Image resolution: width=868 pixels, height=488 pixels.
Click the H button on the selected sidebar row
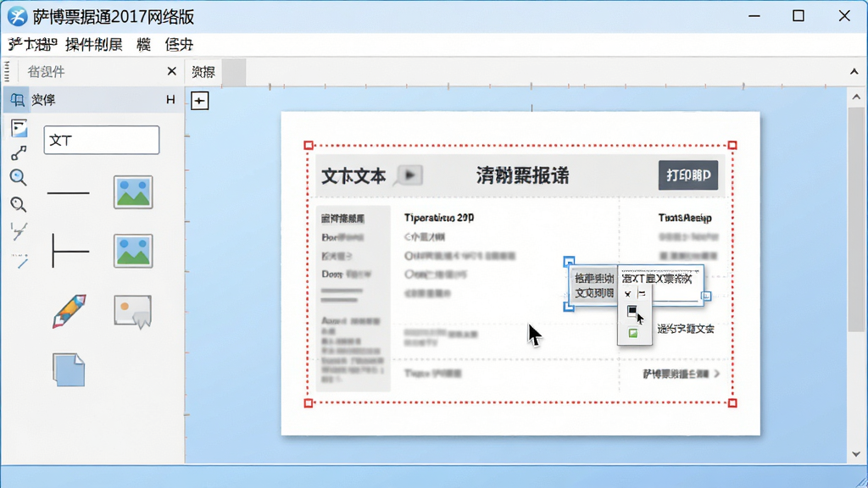[170, 100]
